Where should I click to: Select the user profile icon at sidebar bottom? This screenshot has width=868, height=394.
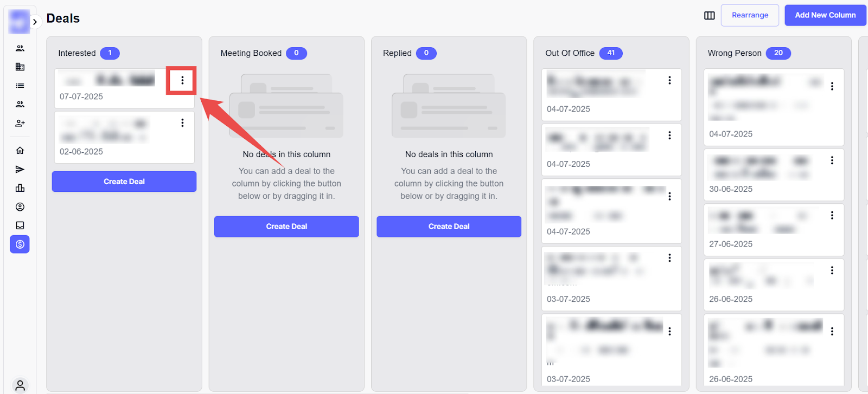tap(20, 385)
